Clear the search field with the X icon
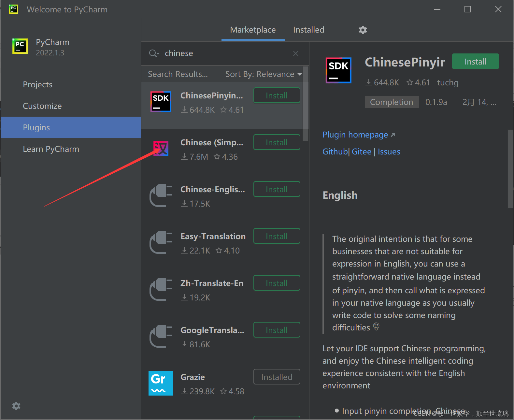Screen dimensions: 514x420 (295, 53)
